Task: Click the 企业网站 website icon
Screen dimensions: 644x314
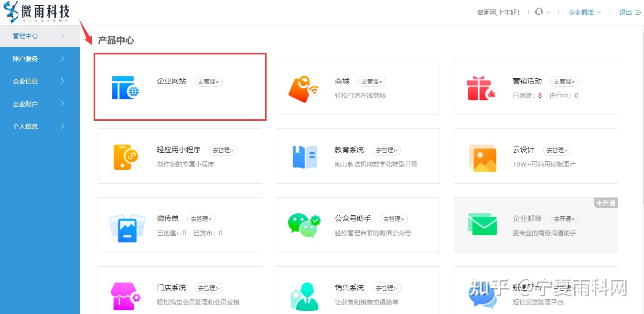Action: coord(125,87)
